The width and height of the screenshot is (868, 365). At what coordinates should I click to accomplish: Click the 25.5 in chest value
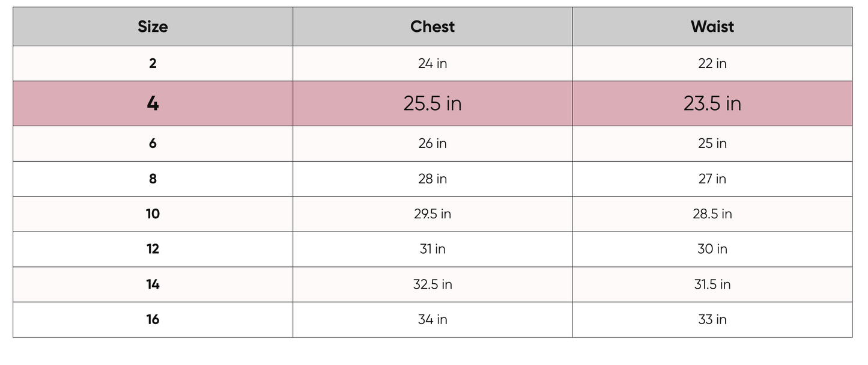point(432,103)
